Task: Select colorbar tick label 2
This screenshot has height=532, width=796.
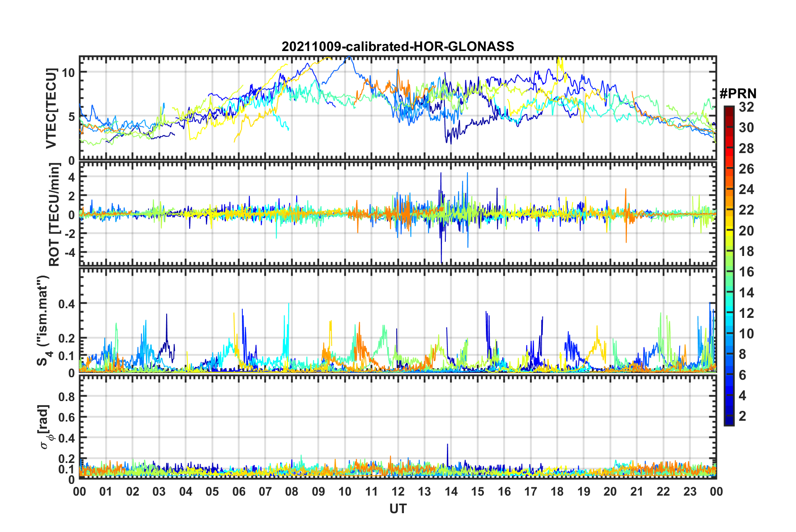Action: [x=742, y=416]
